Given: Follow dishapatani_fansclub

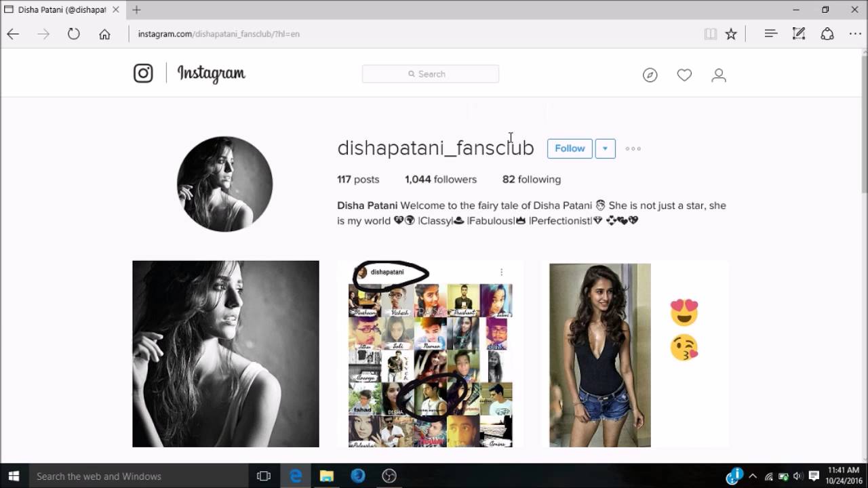Looking at the screenshot, I should pyautogui.click(x=570, y=148).
